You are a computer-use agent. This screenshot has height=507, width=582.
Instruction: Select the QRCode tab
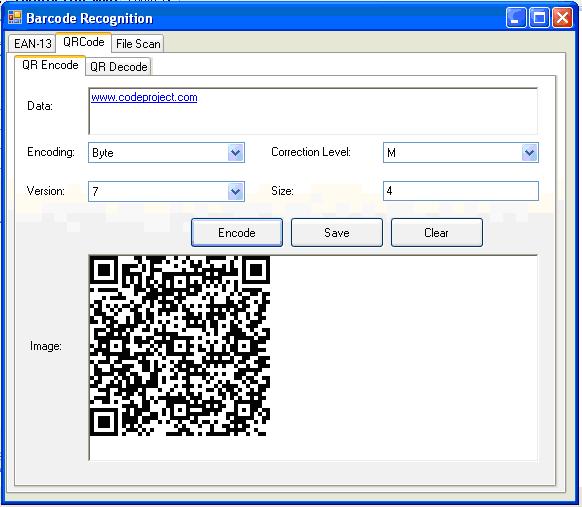click(x=84, y=42)
